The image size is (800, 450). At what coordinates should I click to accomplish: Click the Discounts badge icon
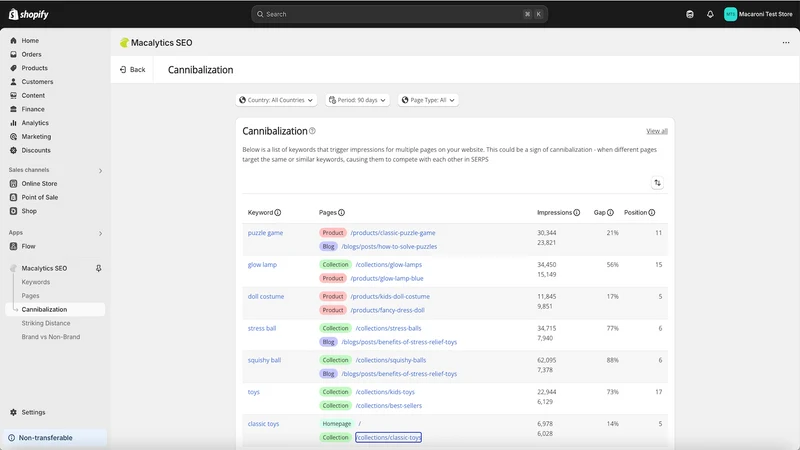coord(13,151)
